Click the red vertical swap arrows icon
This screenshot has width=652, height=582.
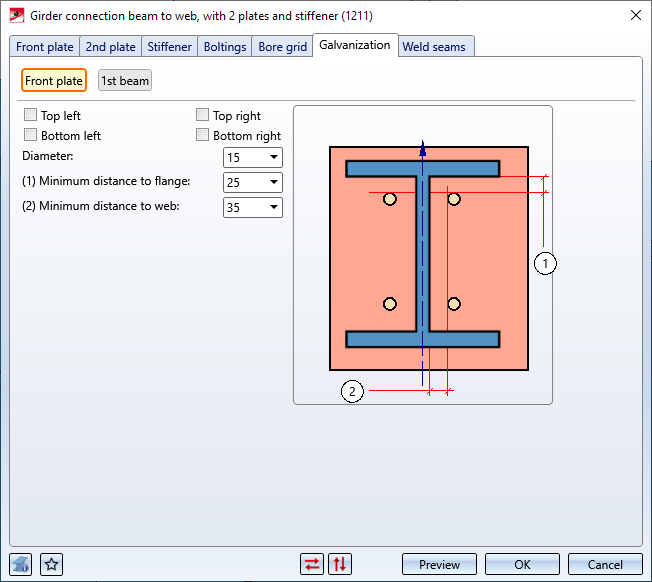coord(340,564)
